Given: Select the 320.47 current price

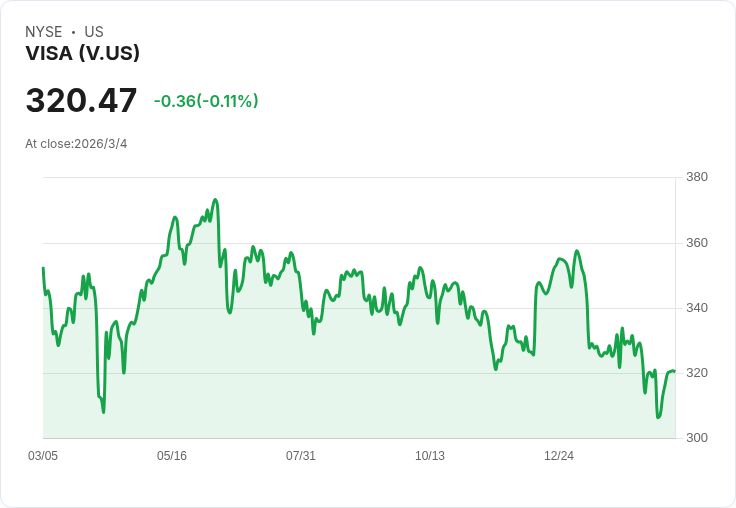Looking at the screenshot, I should point(81,101).
